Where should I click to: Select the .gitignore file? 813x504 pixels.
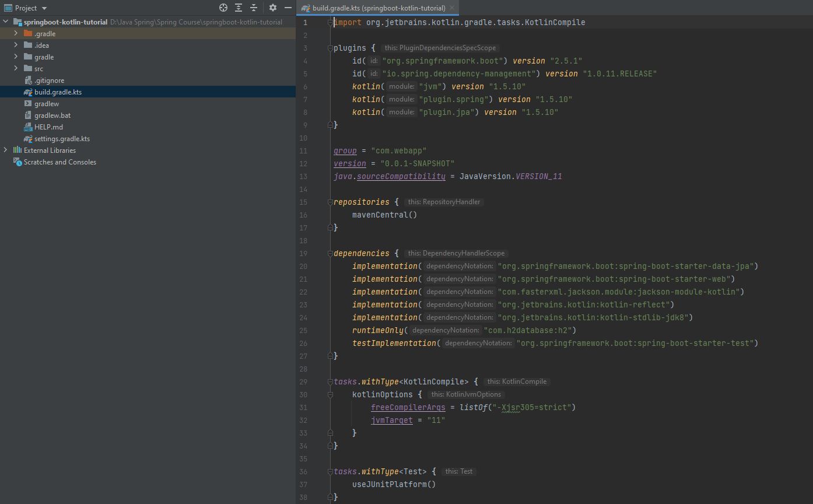pyautogui.click(x=49, y=80)
